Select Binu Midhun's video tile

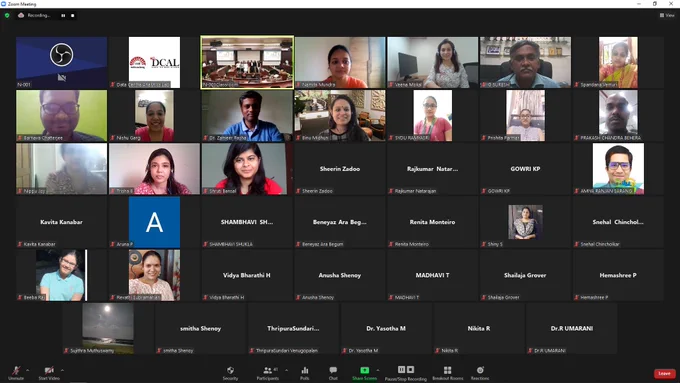coord(340,115)
